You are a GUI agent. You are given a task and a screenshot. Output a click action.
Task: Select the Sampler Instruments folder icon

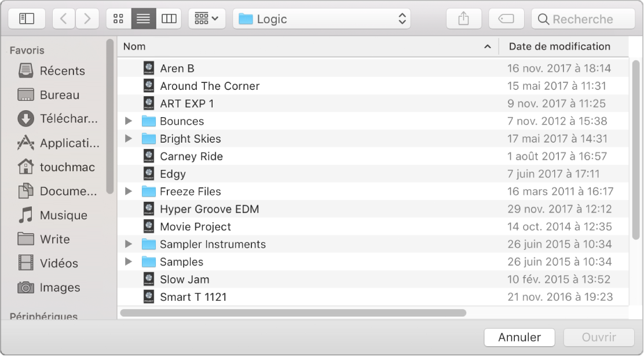click(149, 245)
